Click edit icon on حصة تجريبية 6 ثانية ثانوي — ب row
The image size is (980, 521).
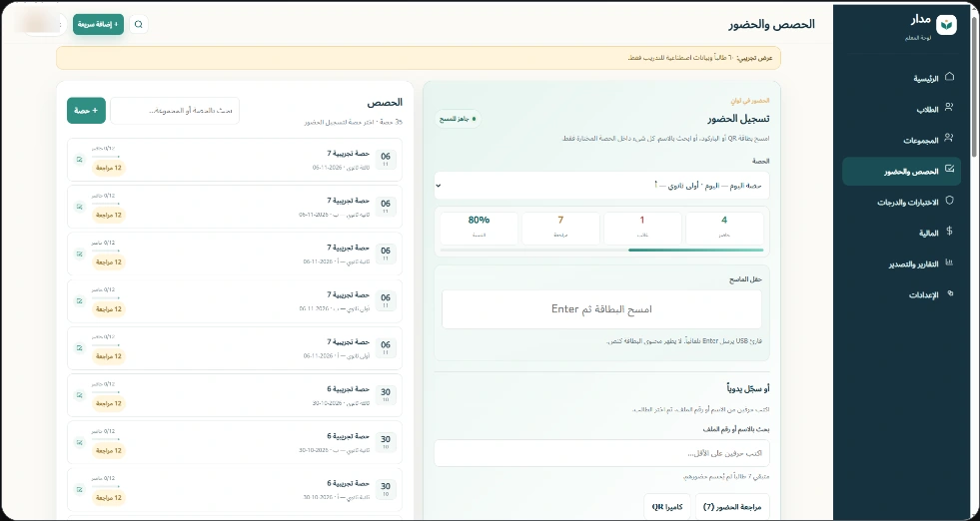[x=79, y=442]
